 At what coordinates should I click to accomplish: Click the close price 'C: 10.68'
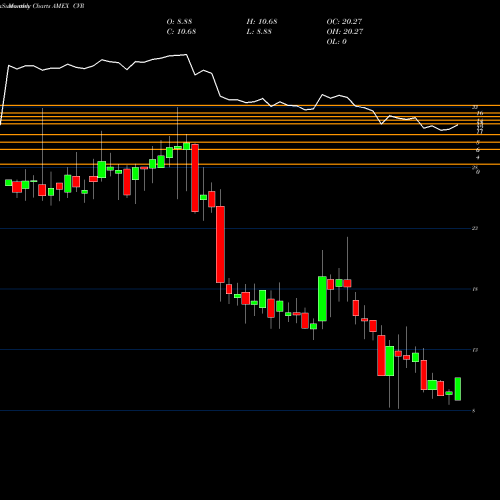tap(181, 32)
